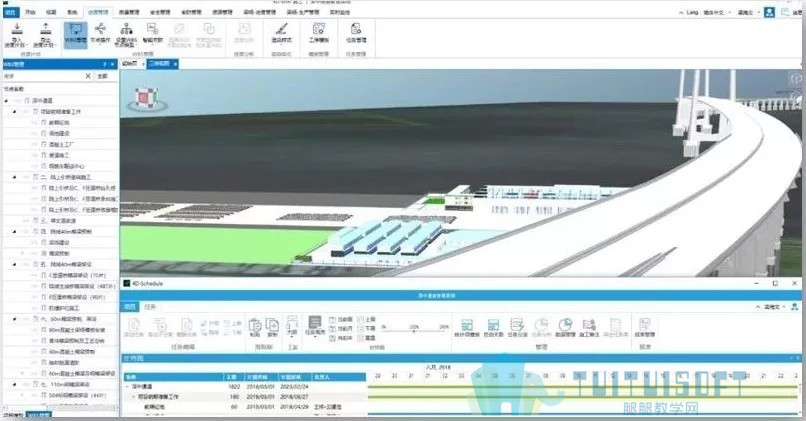806x421 pixels.
Task: Click the 节点操作 node operations icon
Action: 100,29
